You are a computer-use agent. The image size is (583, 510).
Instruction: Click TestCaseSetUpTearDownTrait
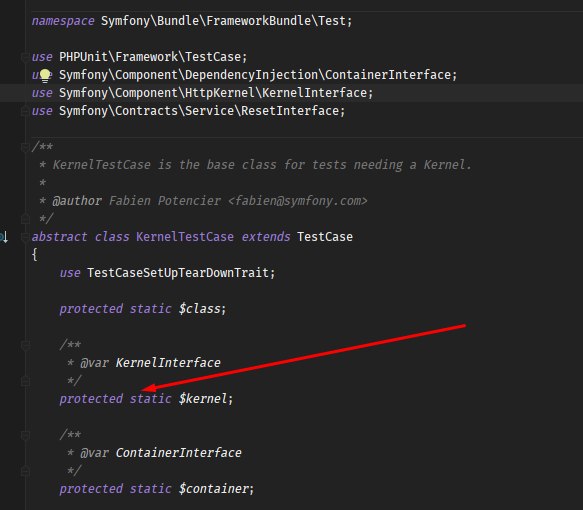point(178,273)
